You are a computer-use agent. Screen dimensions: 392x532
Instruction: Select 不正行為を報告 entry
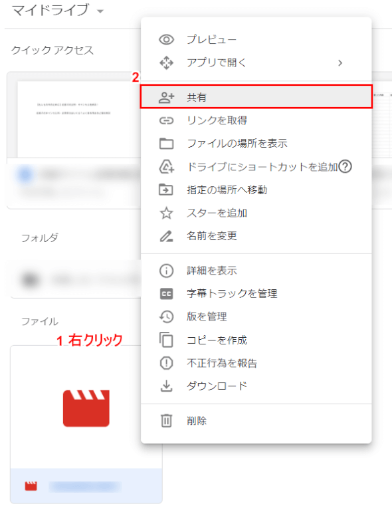click(256, 363)
